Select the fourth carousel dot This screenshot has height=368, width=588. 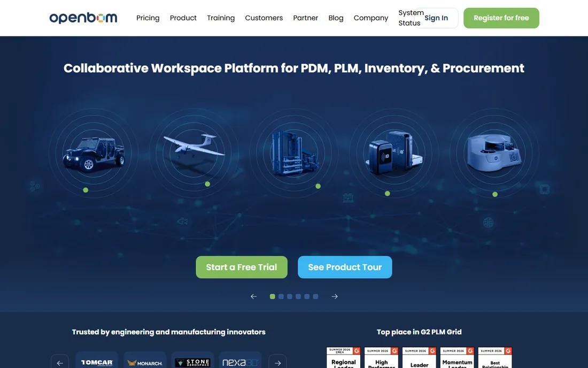click(298, 296)
